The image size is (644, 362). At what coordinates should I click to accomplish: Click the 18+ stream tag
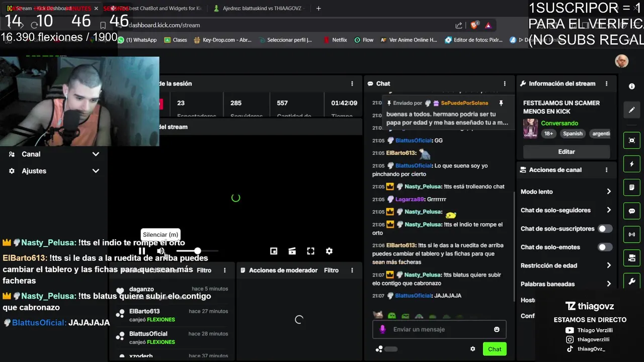(548, 134)
